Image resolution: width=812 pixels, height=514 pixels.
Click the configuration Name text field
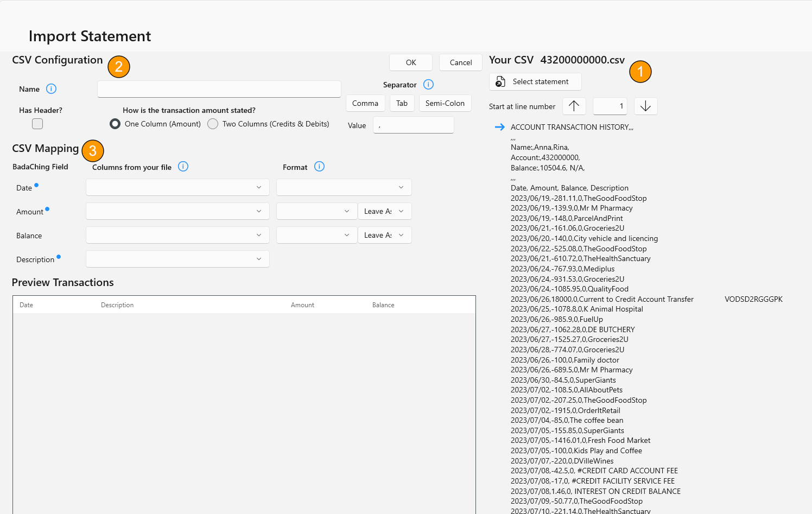[219, 89]
